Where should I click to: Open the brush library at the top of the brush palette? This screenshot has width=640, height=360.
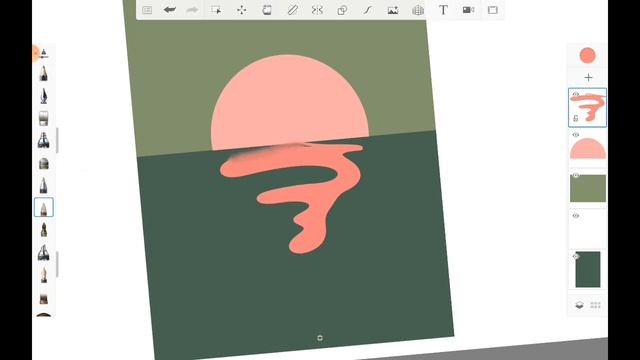pos(44,53)
